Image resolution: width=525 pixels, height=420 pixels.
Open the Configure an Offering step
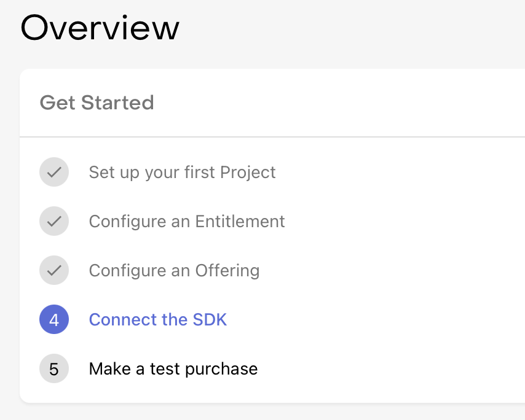pos(174,270)
